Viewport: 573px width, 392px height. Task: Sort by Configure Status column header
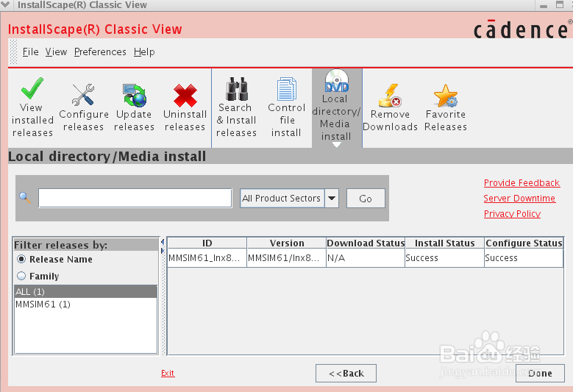coord(524,243)
